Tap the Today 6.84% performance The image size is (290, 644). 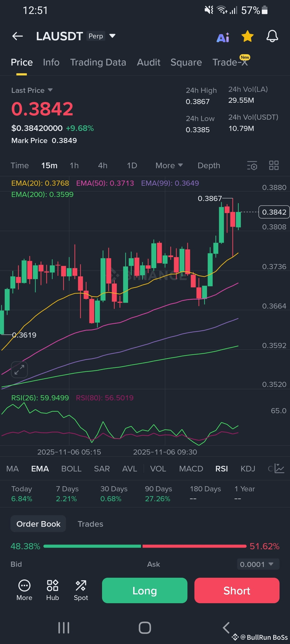click(x=22, y=494)
